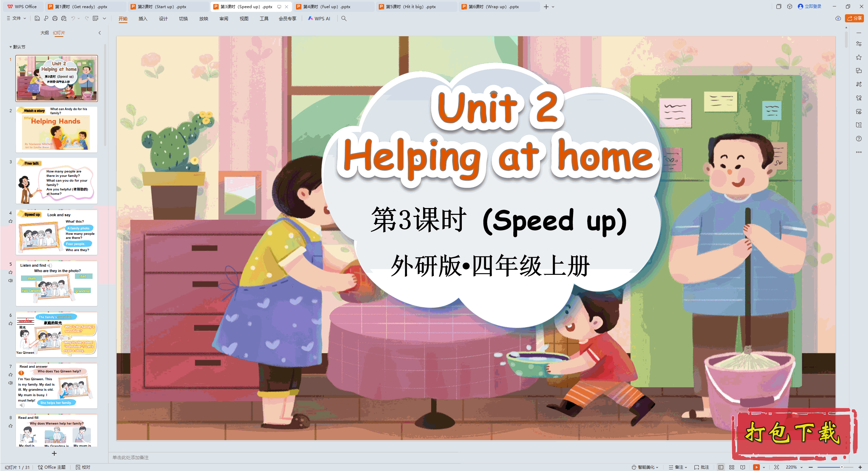Click the book search icon in right sidebar
This screenshot has height=471, width=868.
pyautogui.click(x=859, y=125)
